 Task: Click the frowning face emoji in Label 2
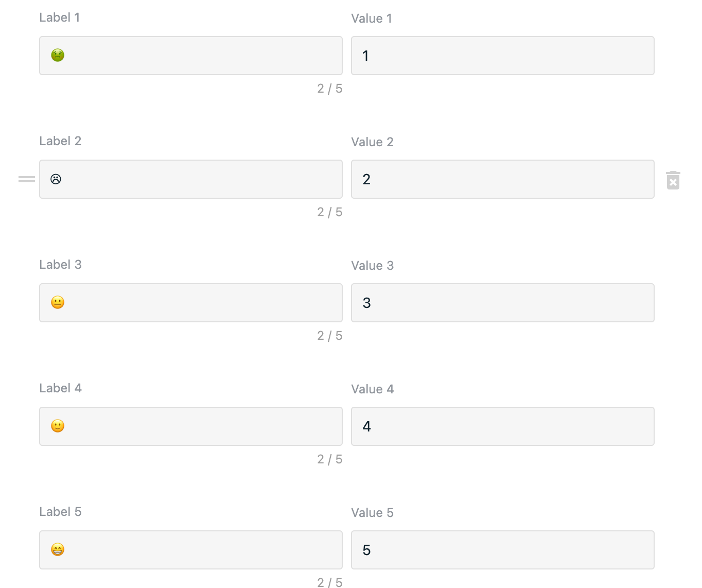(56, 179)
